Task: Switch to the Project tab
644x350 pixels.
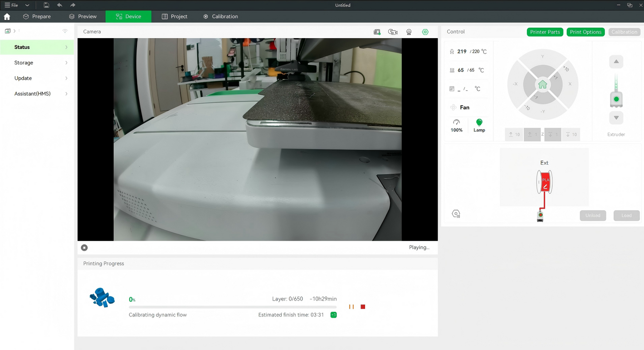Action: click(175, 16)
